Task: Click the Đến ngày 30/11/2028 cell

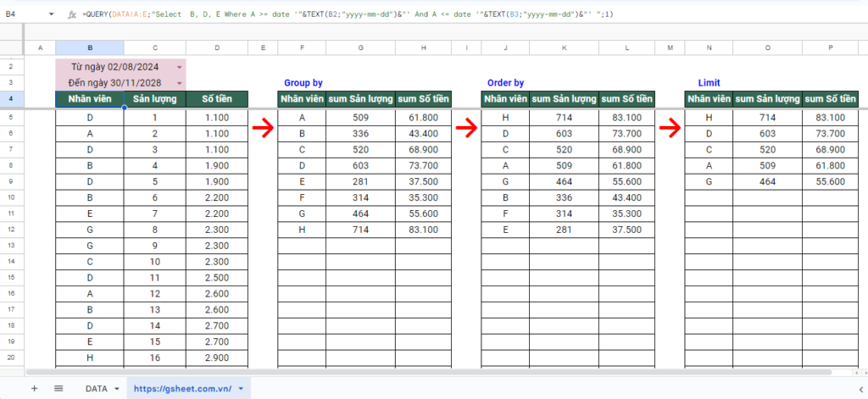Action: [x=120, y=84]
